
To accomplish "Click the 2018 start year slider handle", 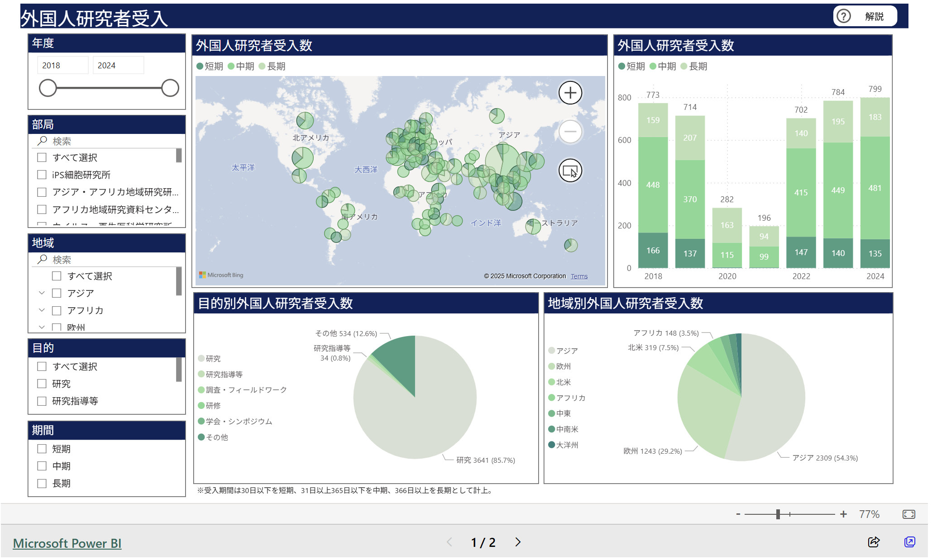I will (48, 88).
